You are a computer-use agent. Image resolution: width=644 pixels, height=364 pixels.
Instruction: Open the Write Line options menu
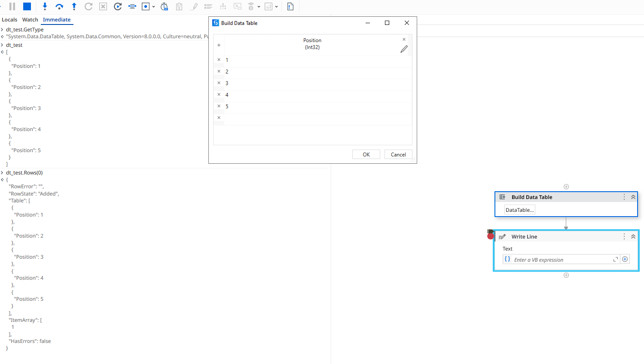624,236
